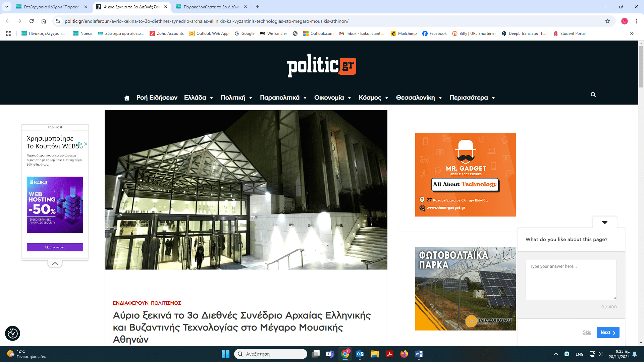Bookmark this page with star icon
The height and width of the screenshot is (362, 644).
point(607,21)
